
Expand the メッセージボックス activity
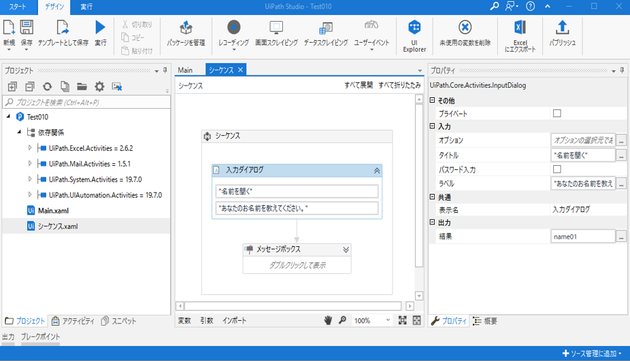click(346, 250)
